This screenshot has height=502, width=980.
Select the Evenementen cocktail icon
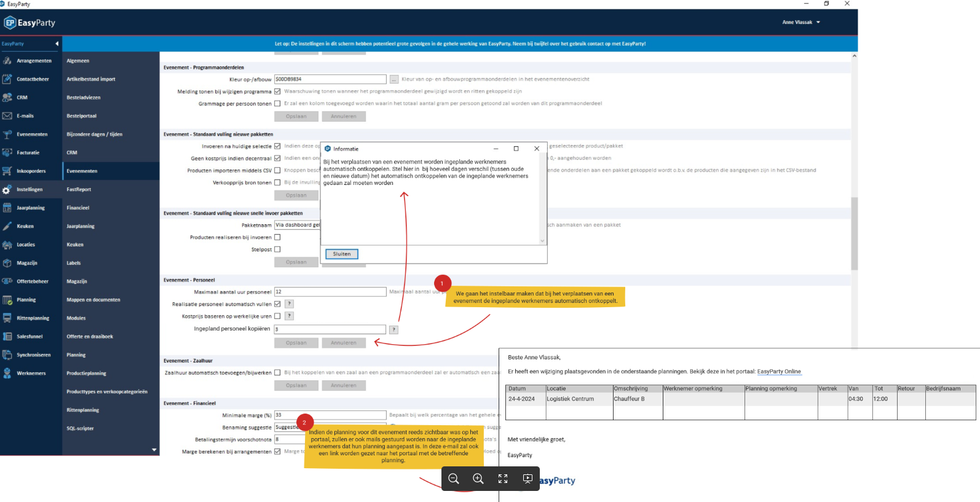[x=7, y=135]
